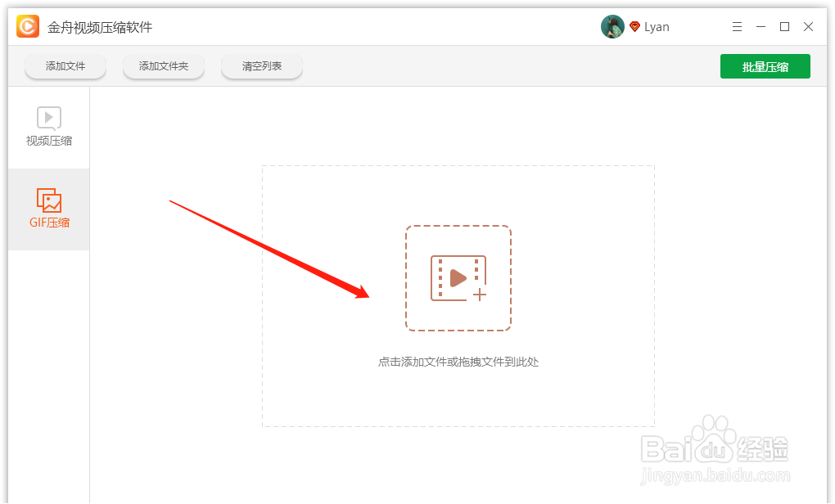The height and width of the screenshot is (504, 835).
Task: Minimize the application window
Action: [761, 27]
